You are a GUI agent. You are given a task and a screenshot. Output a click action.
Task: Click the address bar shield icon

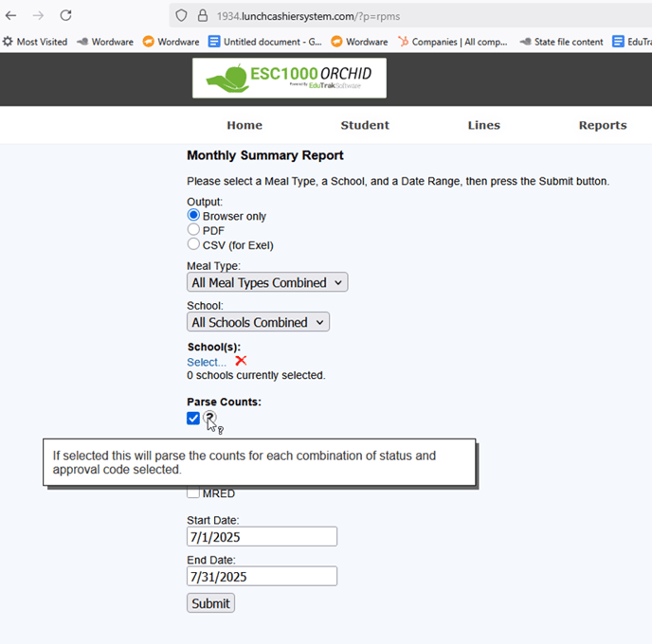(x=182, y=16)
